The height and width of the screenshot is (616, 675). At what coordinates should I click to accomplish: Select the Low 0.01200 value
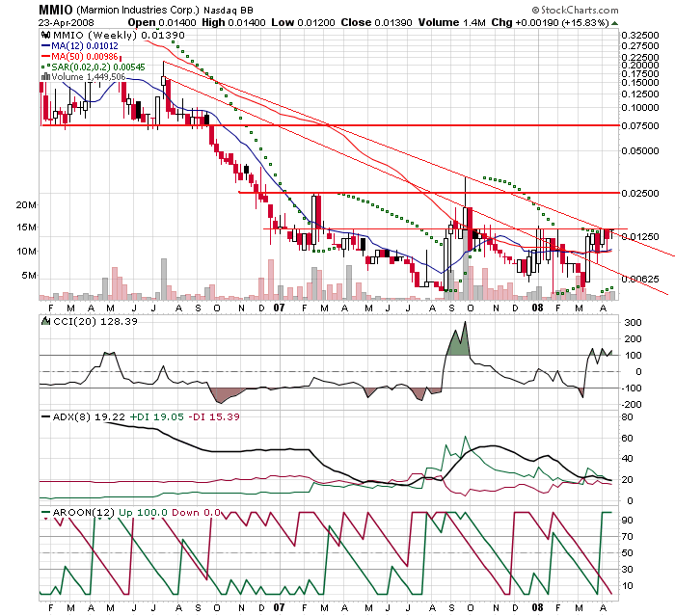(x=303, y=22)
